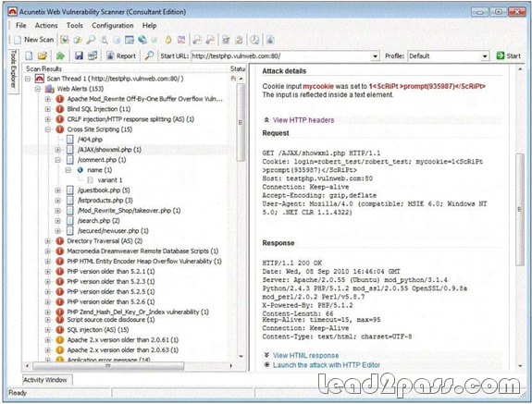Open the Authentication Tester yellow lock icon

pyautogui.click(x=168, y=40)
